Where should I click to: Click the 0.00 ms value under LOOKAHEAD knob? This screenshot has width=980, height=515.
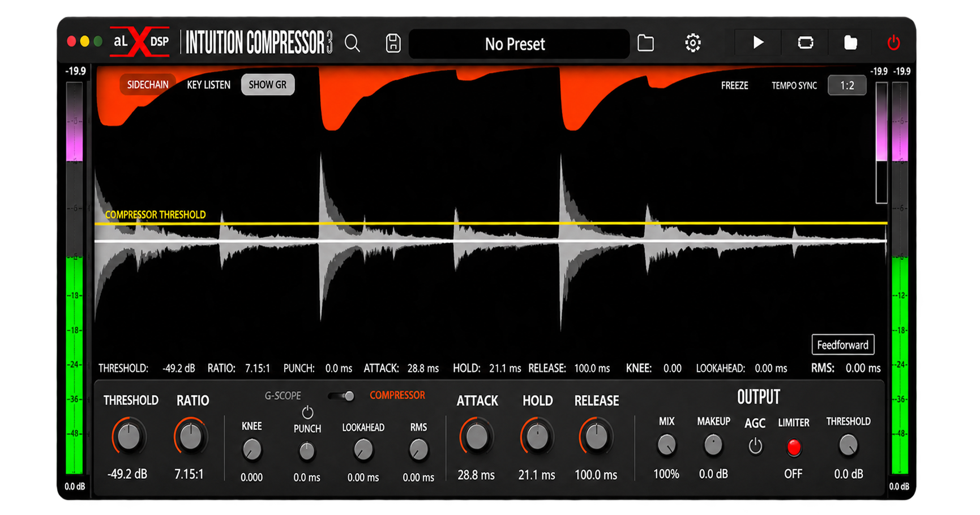click(363, 478)
